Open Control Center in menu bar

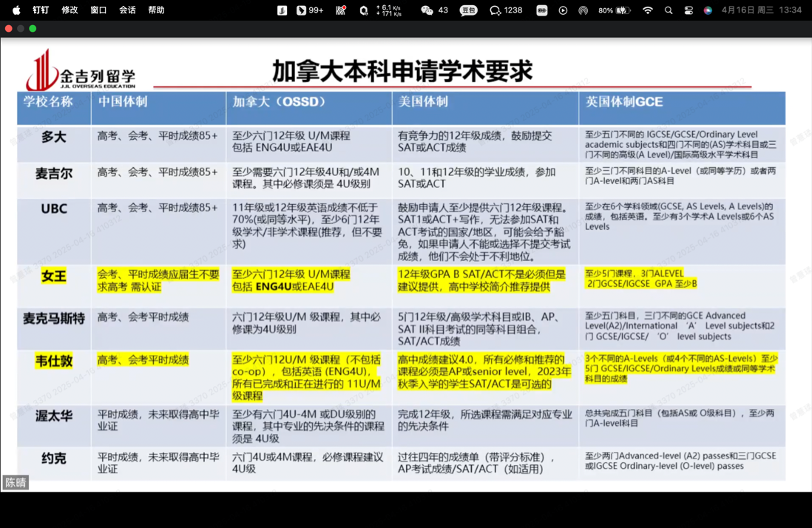point(688,10)
